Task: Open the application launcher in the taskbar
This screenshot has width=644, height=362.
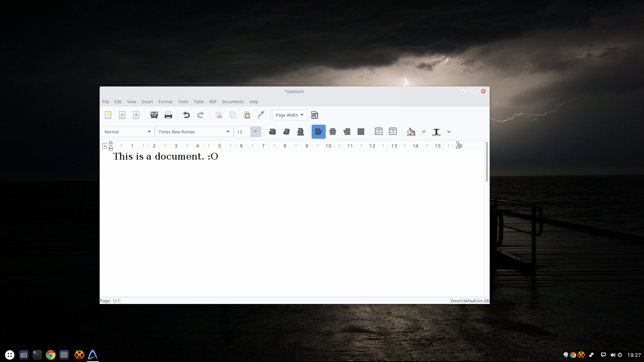Action: click(10, 355)
